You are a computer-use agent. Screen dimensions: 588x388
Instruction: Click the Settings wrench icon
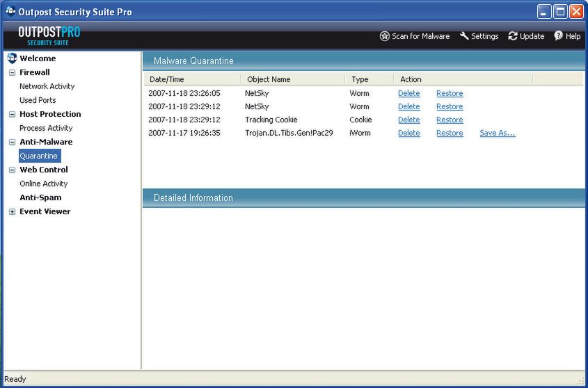[x=464, y=36]
